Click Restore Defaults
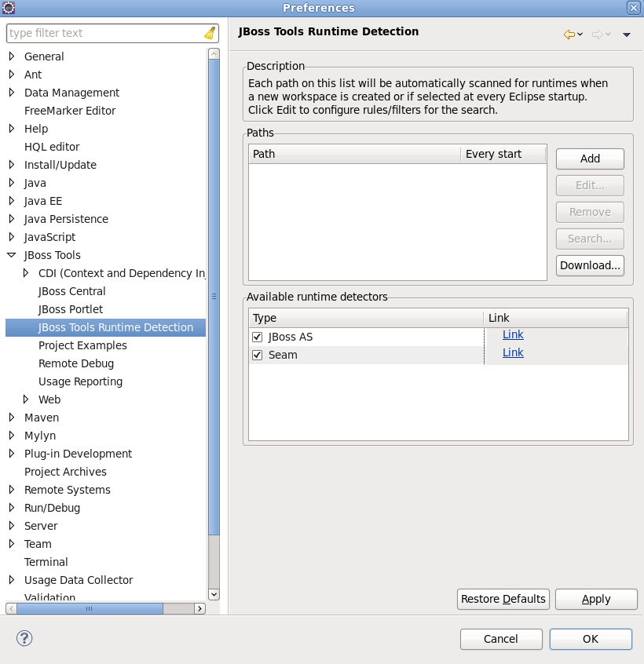This screenshot has height=664, width=644. 503,599
